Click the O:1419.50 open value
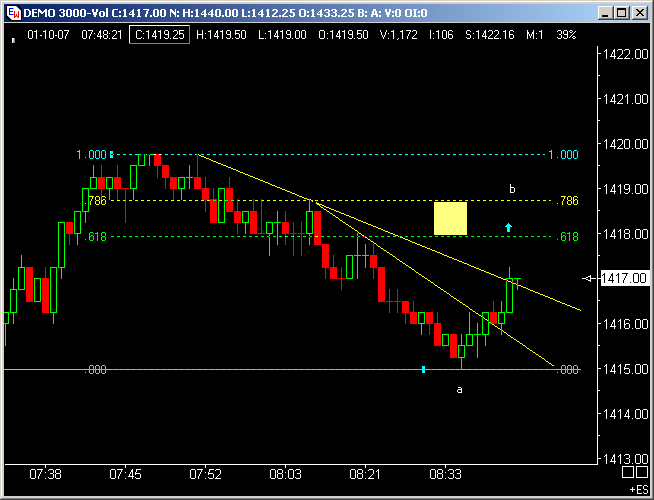This screenshot has width=654, height=500. [x=343, y=35]
